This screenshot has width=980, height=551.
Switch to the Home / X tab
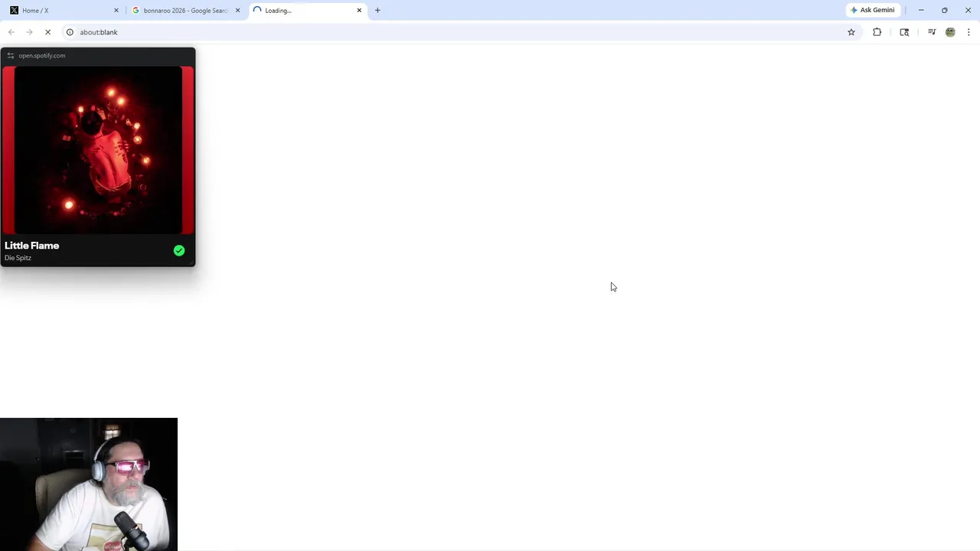(61, 11)
